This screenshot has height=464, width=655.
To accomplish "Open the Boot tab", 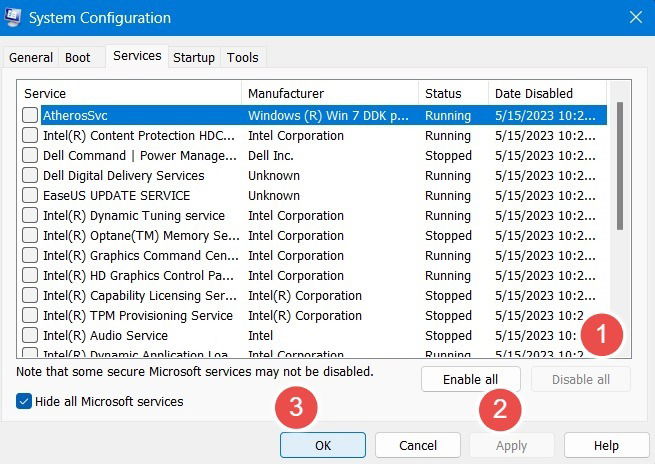I will [x=78, y=57].
